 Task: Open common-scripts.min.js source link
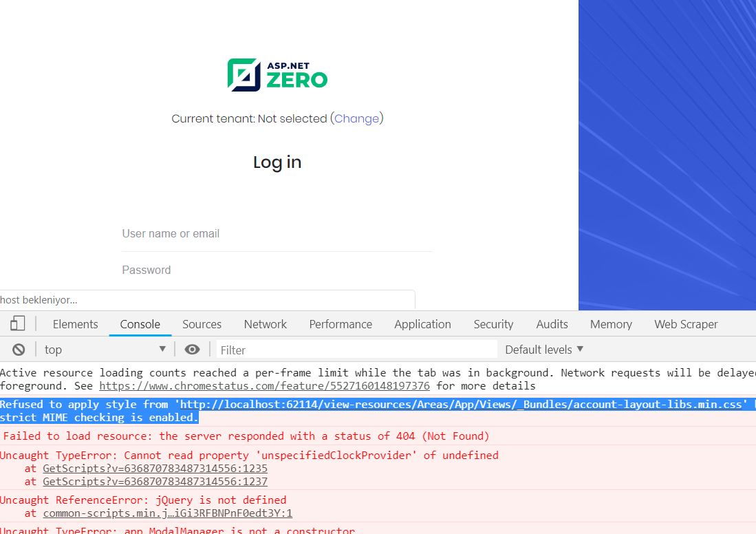click(x=168, y=513)
